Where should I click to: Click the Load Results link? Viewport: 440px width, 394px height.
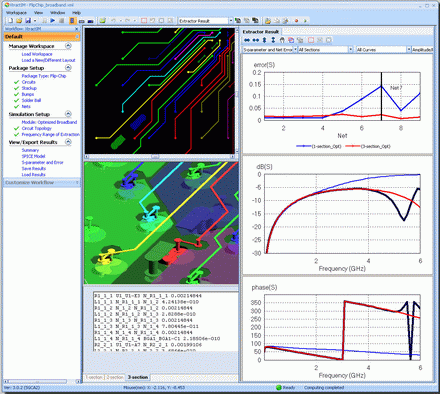click(34, 175)
